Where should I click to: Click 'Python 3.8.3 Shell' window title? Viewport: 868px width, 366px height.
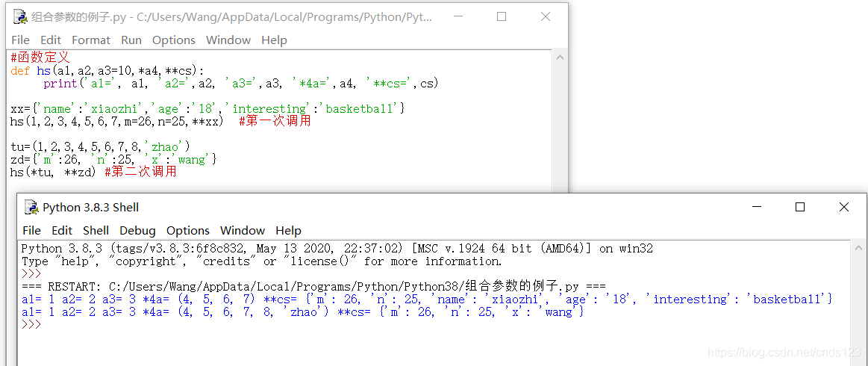(x=91, y=207)
